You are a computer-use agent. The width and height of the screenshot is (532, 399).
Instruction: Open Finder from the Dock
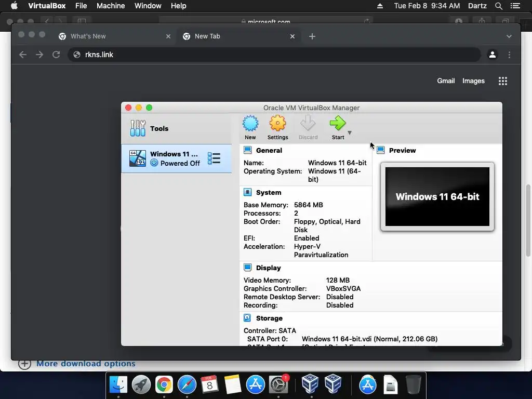click(x=118, y=385)
